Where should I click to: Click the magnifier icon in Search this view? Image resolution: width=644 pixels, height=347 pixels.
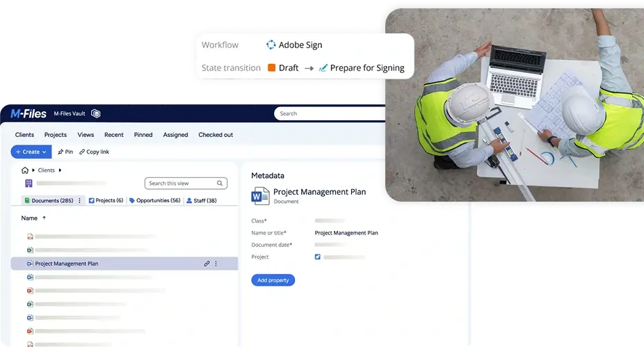click(x=220, y=183)
